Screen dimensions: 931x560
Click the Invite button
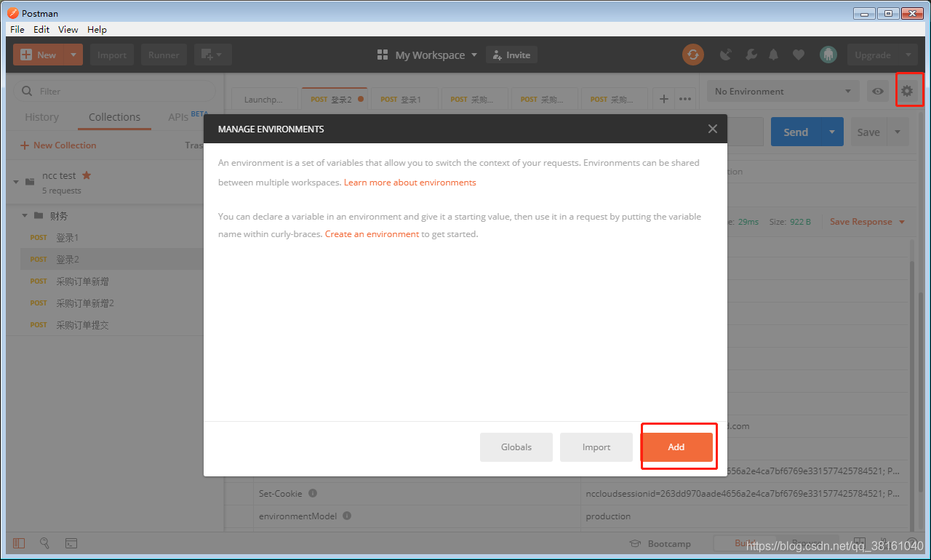pyautogui.click(x=511, y=55)
